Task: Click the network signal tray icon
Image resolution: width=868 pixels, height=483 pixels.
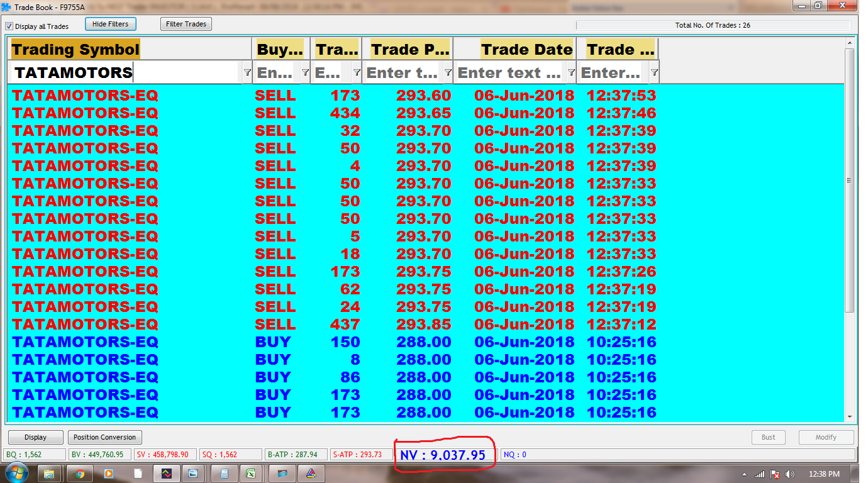Action: (x=760, y=474)
